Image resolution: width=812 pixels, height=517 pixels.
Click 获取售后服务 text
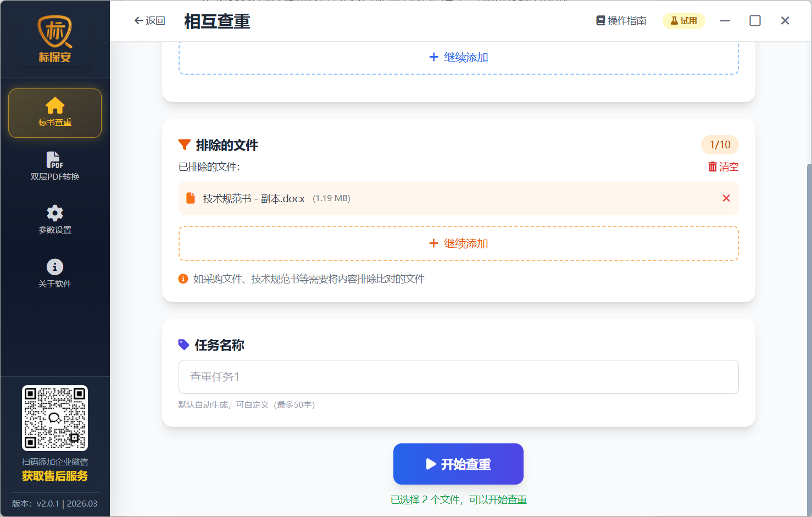(x=55, y=476)
